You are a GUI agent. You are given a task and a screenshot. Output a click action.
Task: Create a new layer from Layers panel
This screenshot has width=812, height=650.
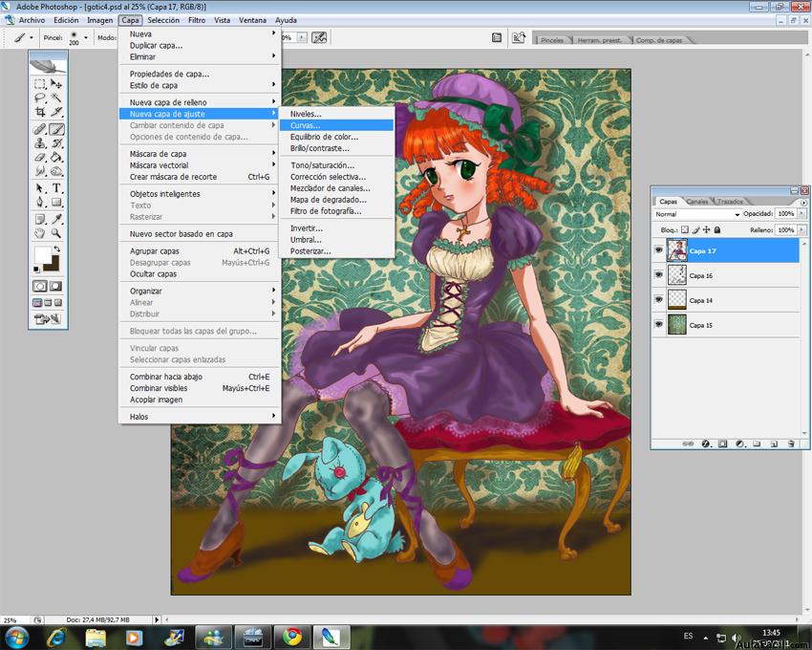coord(774,444)
